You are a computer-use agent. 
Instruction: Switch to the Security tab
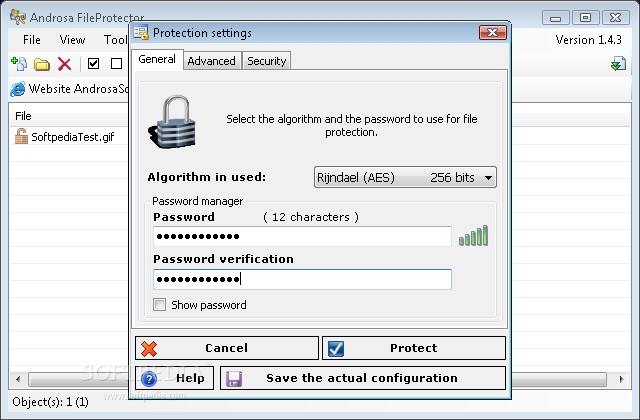[267, 61]
